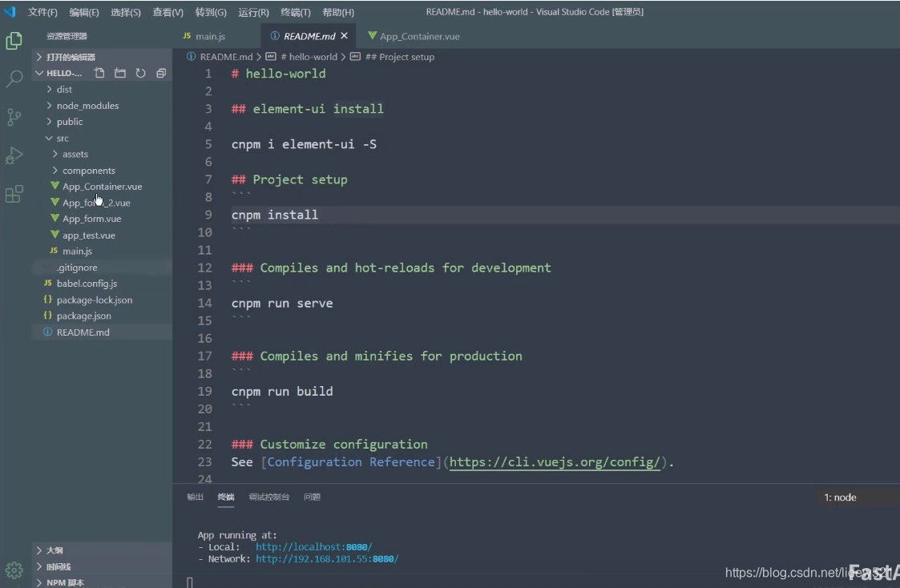Open the Manage gear settings menu
Screen dimensions: 900x588
pos(14,570)
